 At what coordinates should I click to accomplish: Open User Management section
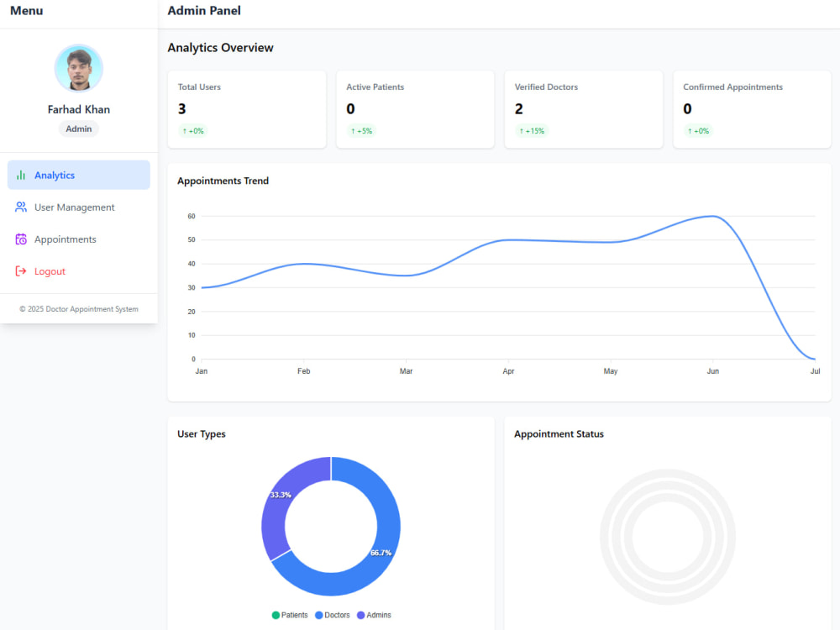[x=79, y=207]
